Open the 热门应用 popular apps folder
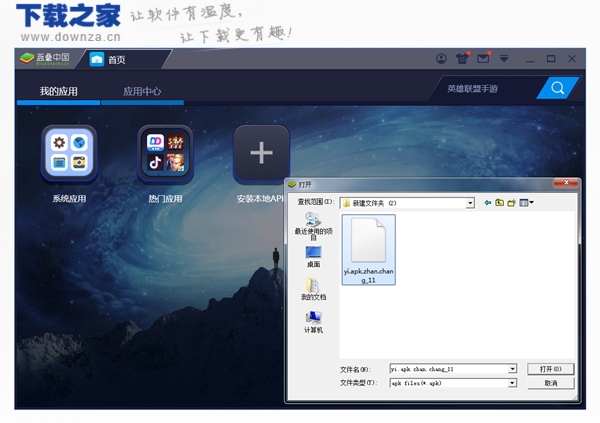 click(x=165, y=154)
